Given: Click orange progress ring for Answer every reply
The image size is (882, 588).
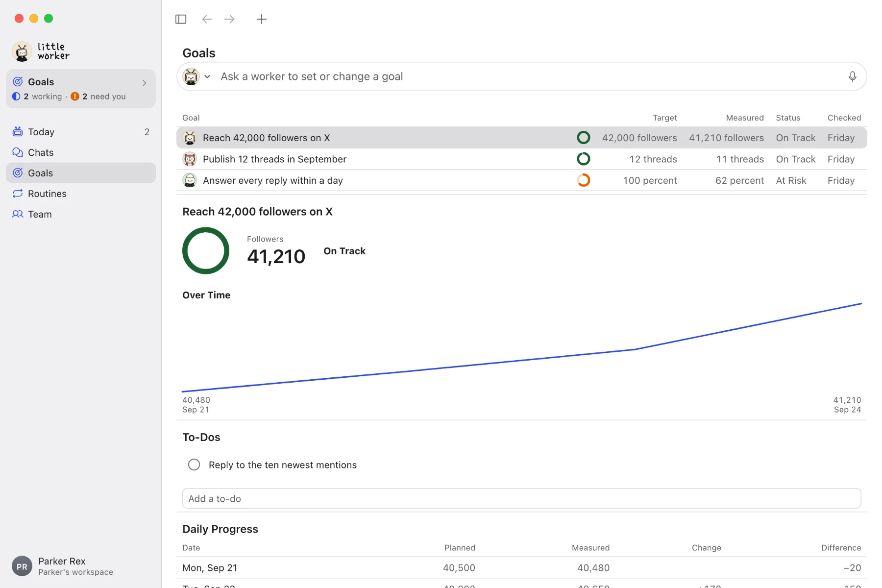Looking at the screenshot, I should [583, 180].
